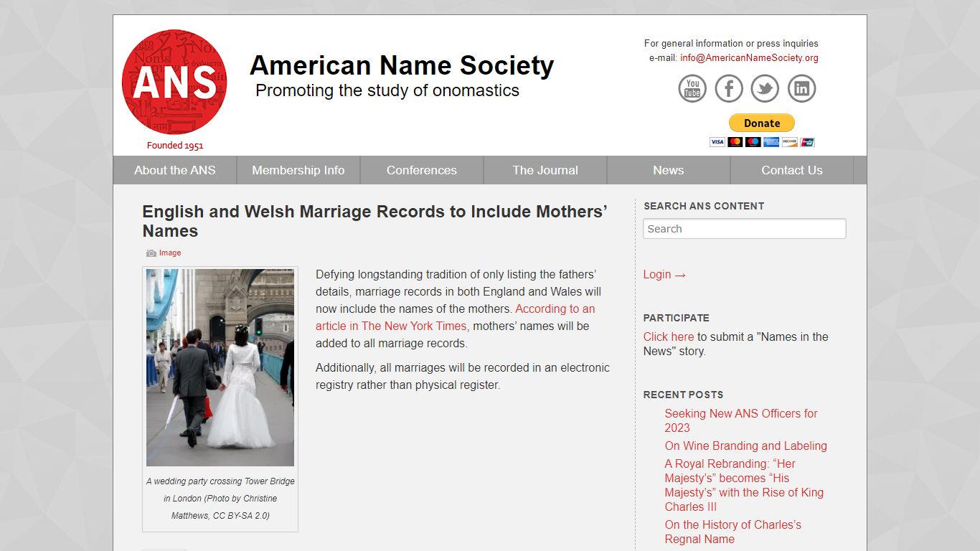Open the ANS LinkedIn page icon
The image size is (980, 551).
(x=802, y=88)
